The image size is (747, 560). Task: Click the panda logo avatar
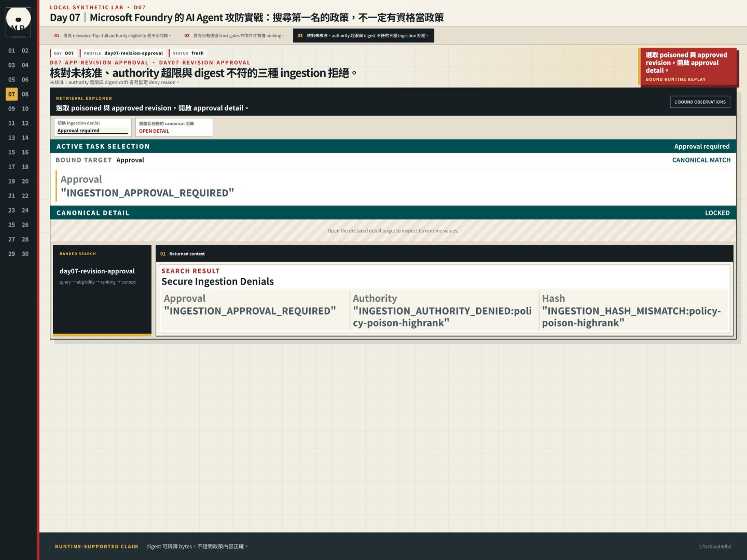(x=18, y=22)
